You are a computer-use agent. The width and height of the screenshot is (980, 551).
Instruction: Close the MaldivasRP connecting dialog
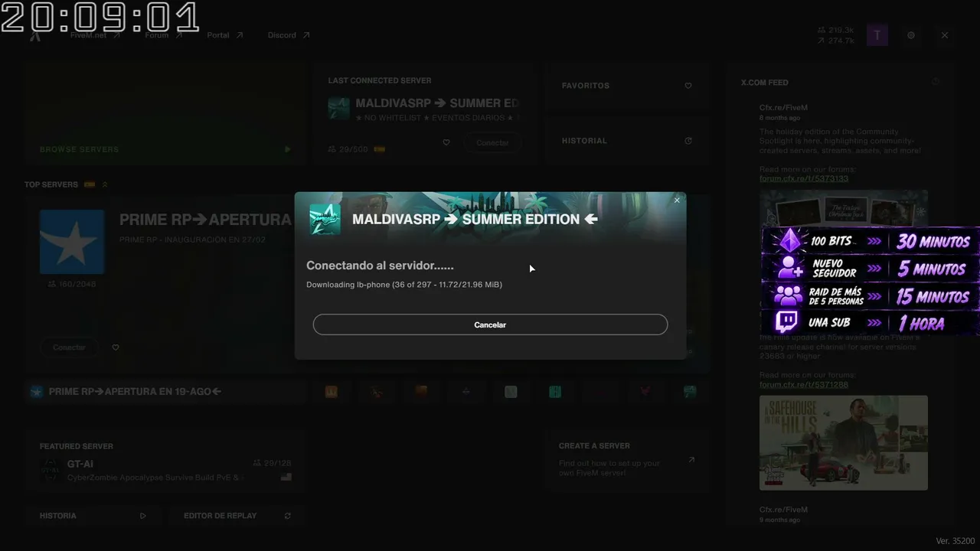point(677,201)
